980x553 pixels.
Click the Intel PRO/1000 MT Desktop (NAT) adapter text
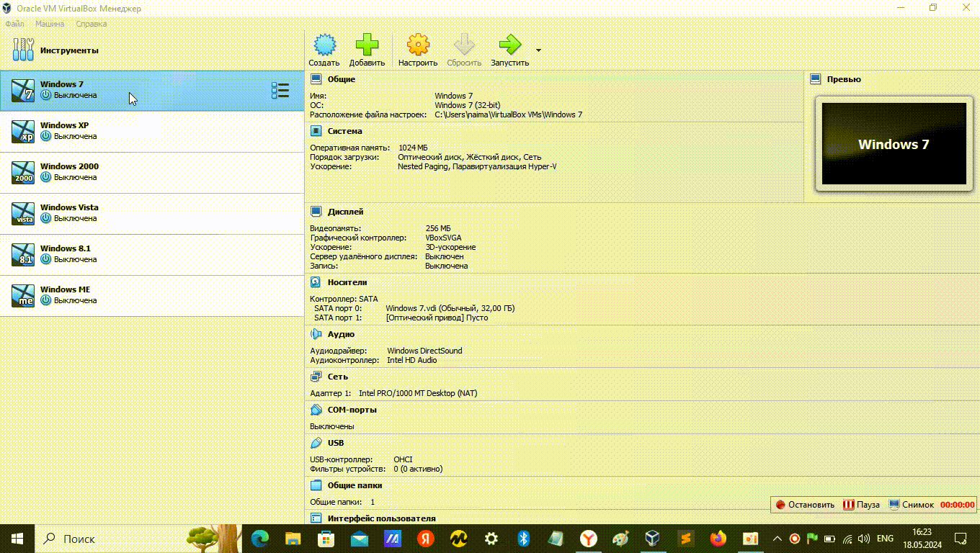click(418, 393)
